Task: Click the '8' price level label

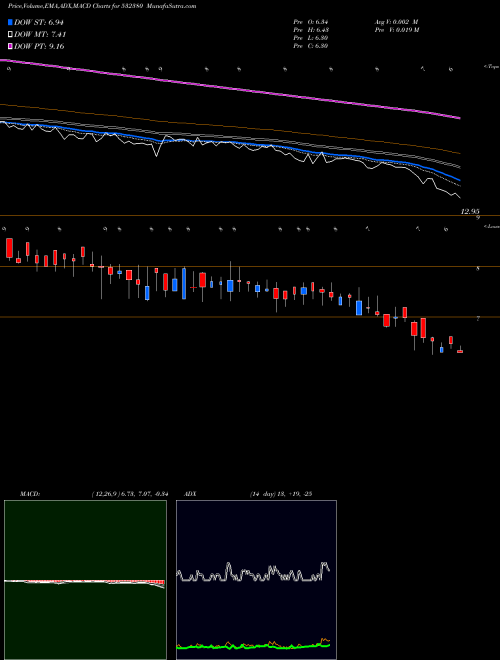Action: coord(478,269)
